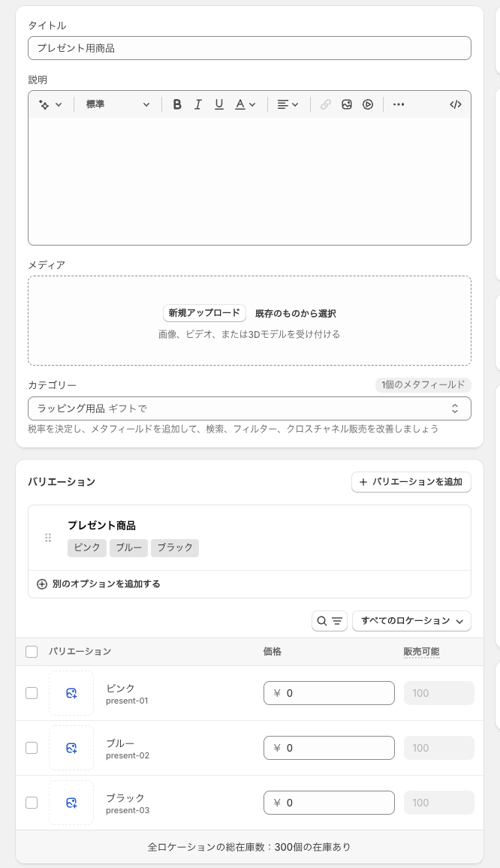Viewport: 500px width, 868px height.
Task: Click the バリエーションを追加 button
Action: click(x=411, y=482)
